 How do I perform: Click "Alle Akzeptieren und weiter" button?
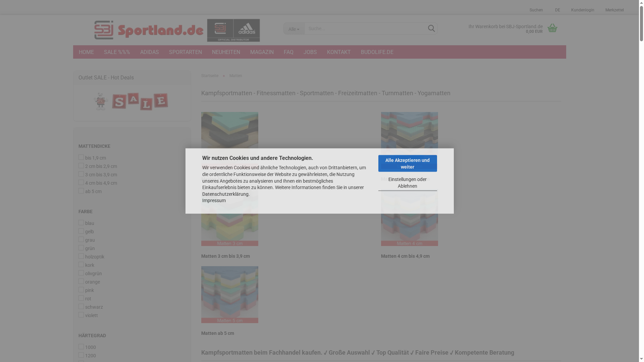point(407,163)
